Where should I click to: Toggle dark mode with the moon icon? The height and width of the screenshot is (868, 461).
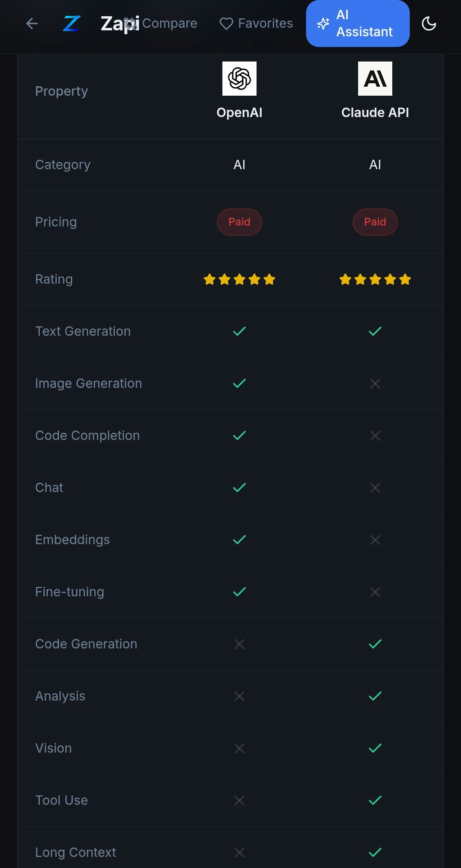pyautogui.click(x=429, y=23)
